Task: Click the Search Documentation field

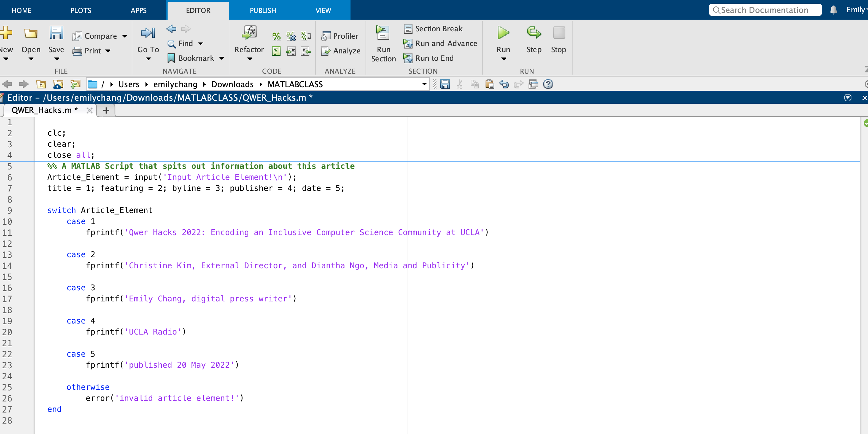Action: [765, 10]
